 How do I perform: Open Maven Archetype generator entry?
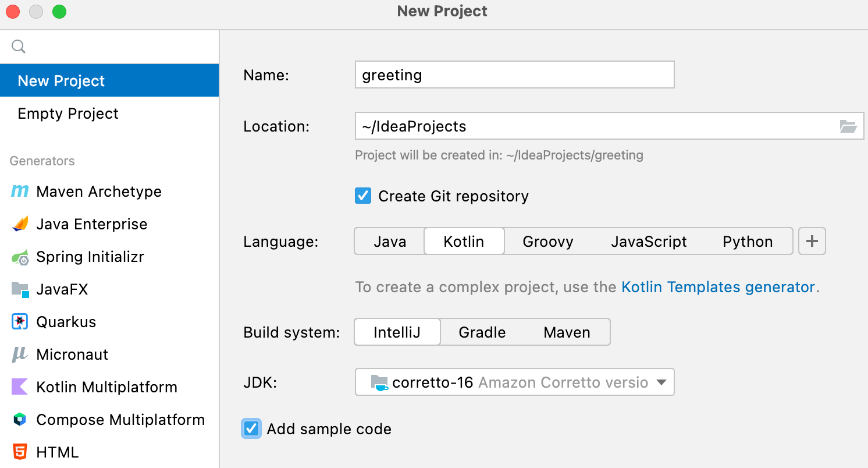click(x=109, y=192)
